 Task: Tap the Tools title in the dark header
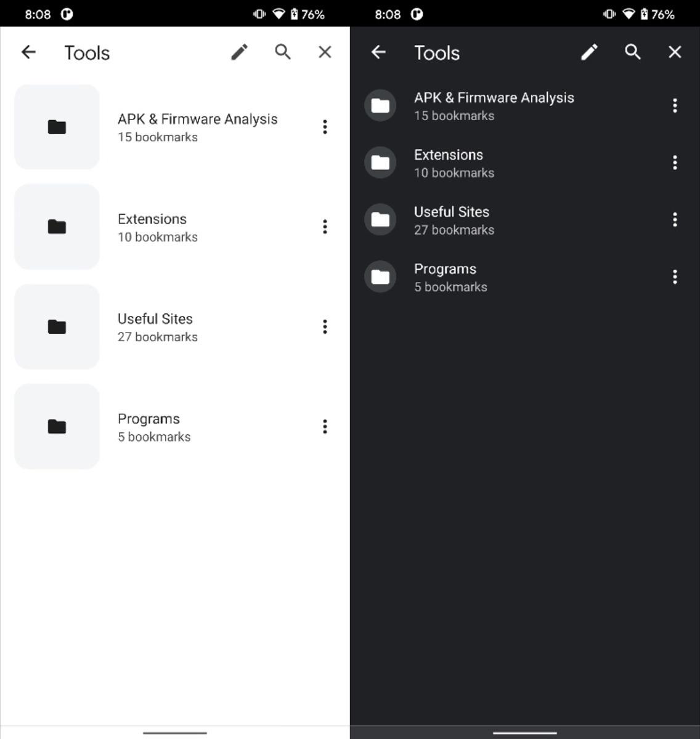pyautogui.click(x=436, y=53)
